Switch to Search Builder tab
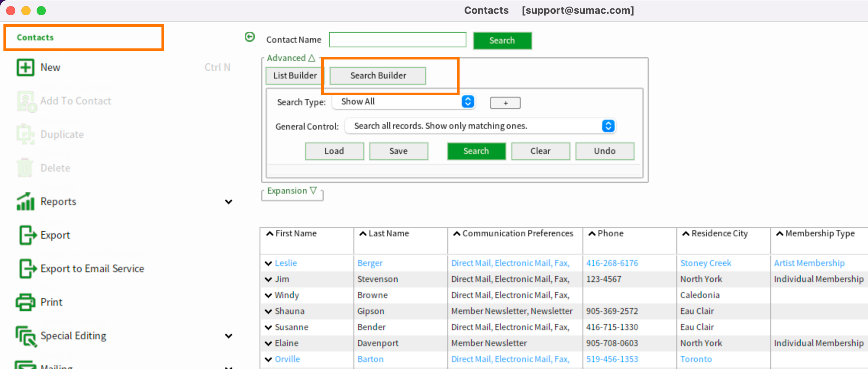868x369 pixels. coord(378,75)
